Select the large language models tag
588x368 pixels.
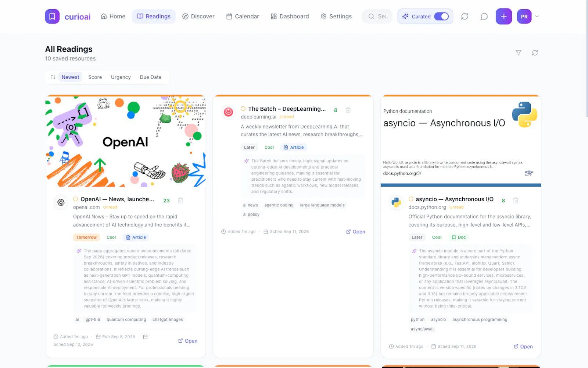[x=322, y=205]
